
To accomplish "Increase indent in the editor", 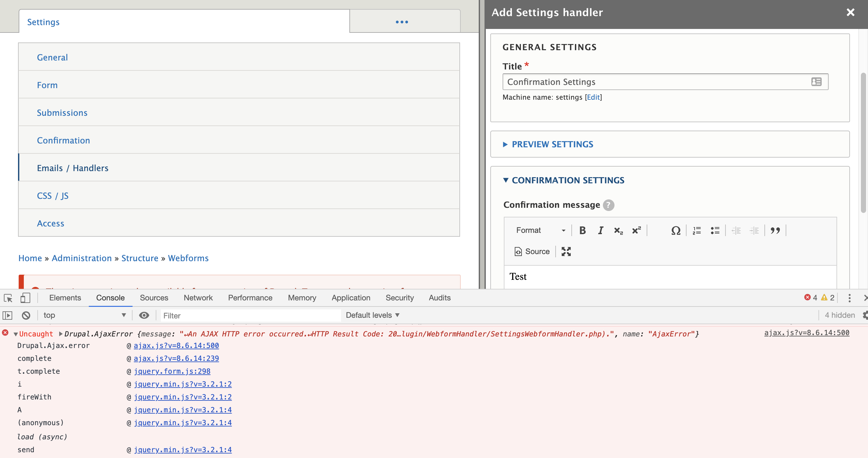I will 754,230.
